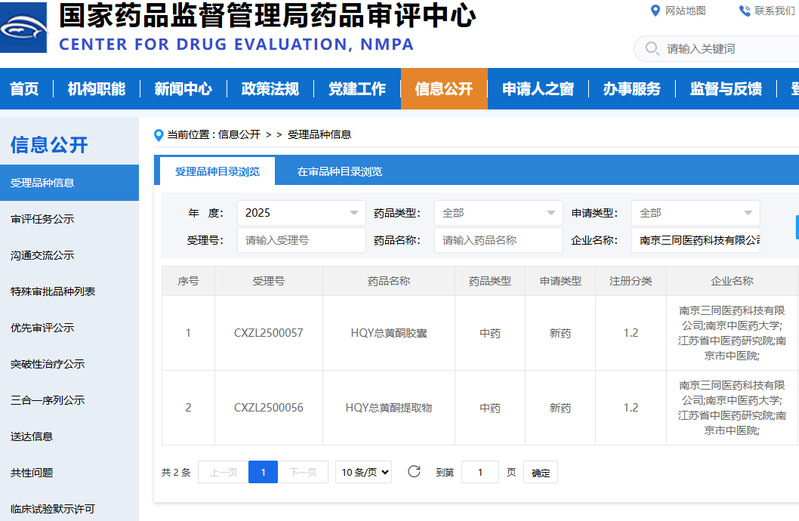The width and height of the screenshot is (799, 521).
Task: Switch to 在审品种目录浏览 tab
Action: [339, 172]
